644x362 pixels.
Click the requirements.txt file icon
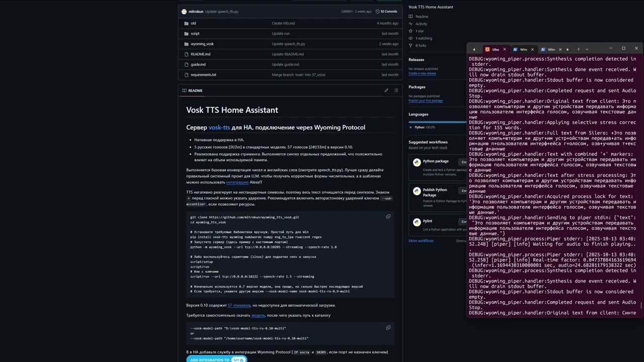click(186, 75)
